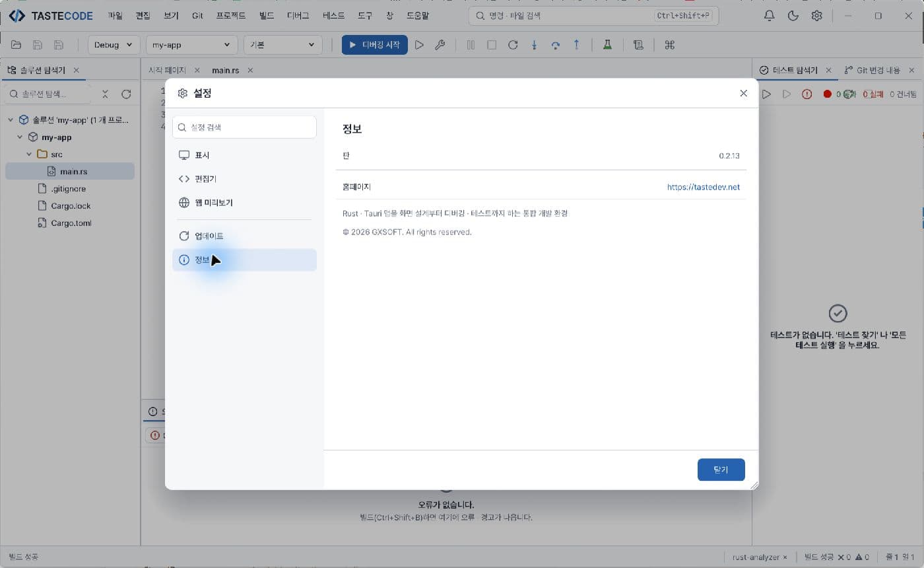Screen dimensions: 924x568
Task: Click the pause debugging icon
Action: point(471,45)
